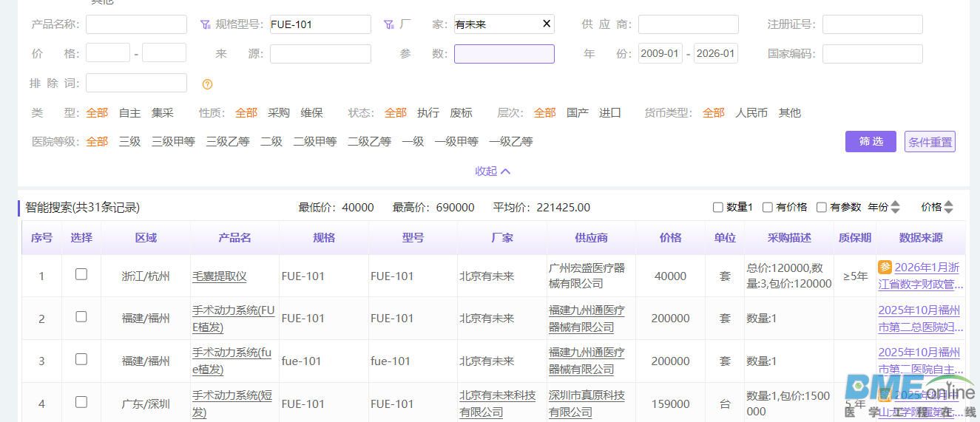This screenshot has width=980, height=422.
Task: Tick the 有价格 checkbox
Action: pos(768,208)
